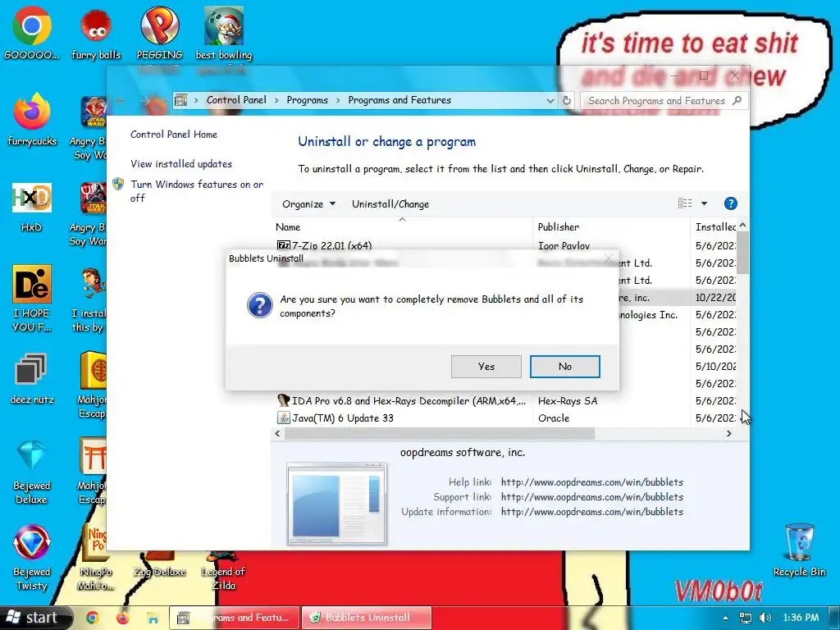This screenshot has width=840, height=630.
Task: Click the program preview thumbnail in details pane
Action: pos(336,504)
